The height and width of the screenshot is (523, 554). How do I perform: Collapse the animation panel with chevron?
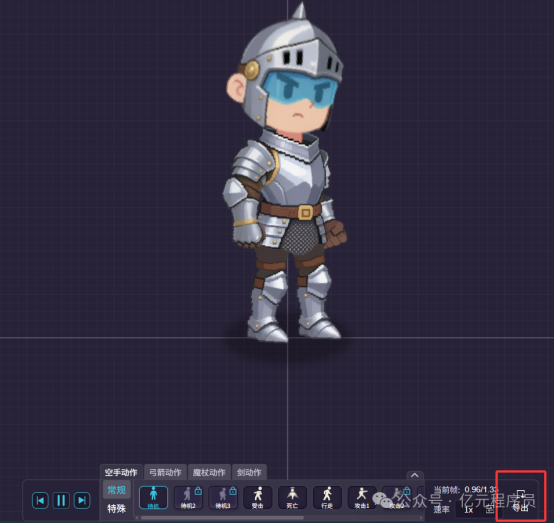tap(415, 475)
